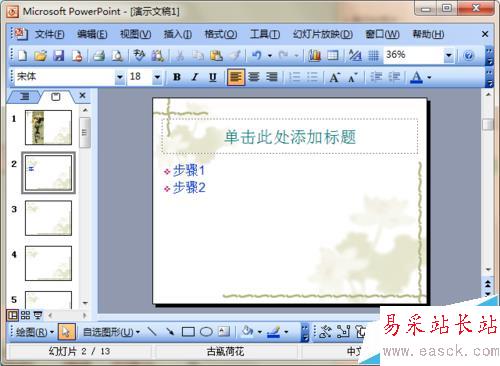Switch to Slide Sorter view
The image size is (500, 366).
click(25, 315)
